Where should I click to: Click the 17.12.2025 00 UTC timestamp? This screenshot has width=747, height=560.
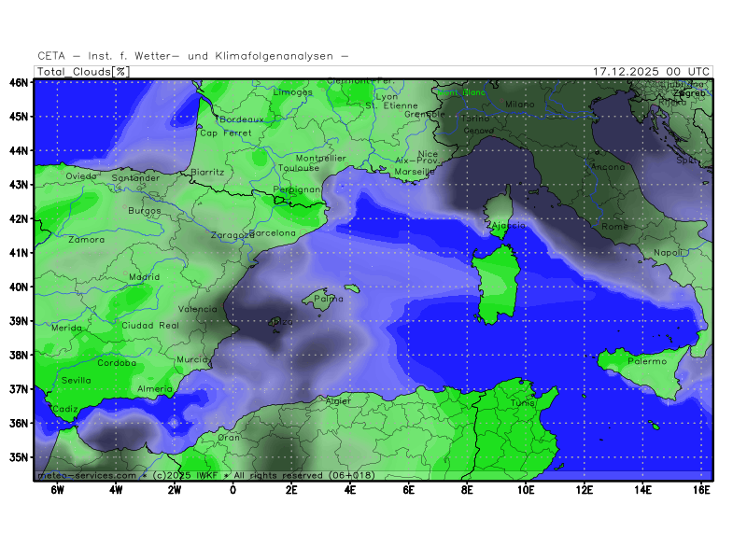click(x=652, y=72)
